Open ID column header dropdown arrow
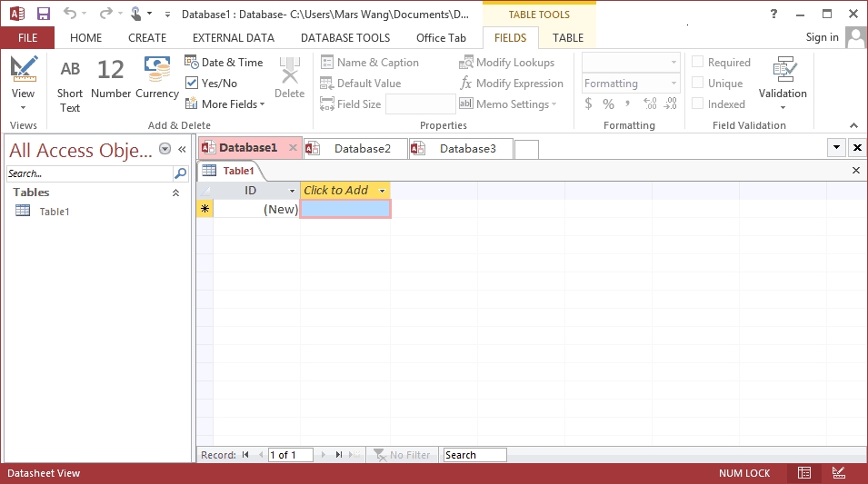This screenshot has width=868, height=484. tap(293, 191)
